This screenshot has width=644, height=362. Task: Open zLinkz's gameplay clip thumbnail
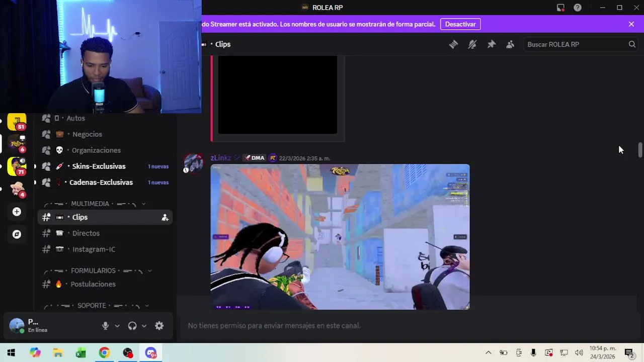[x=340, y=237]
